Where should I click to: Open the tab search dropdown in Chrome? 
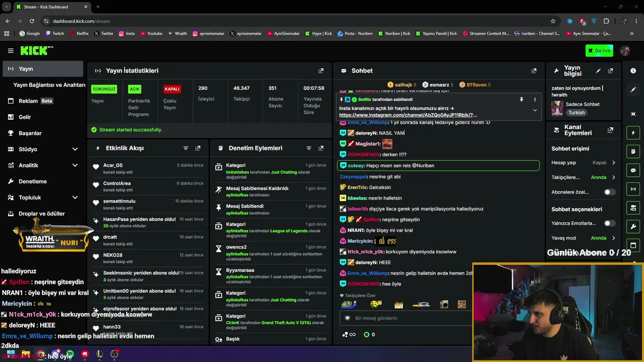8,7
